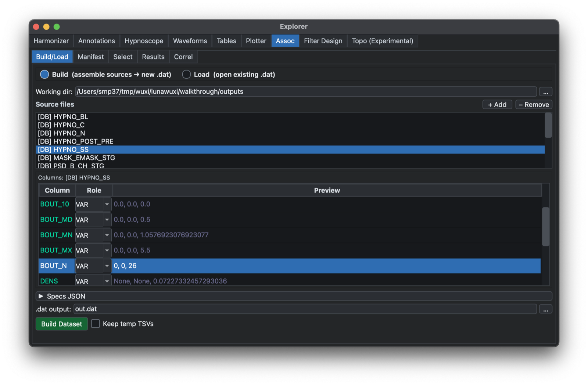Viewport: 588px width, 385px height.
Task: Select the BOUT_MD column name
Action: (56, 219)
